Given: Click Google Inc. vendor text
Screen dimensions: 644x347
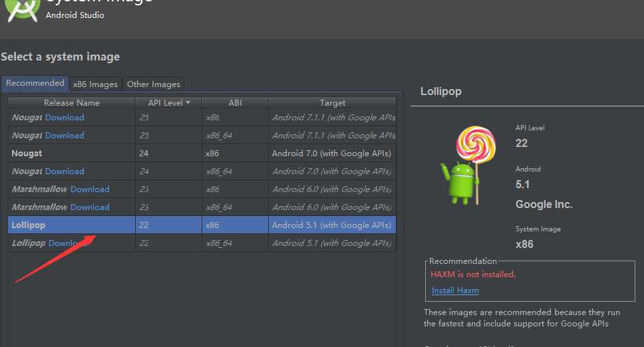Looking at the screenshot, I should click(x=544, y=204).
